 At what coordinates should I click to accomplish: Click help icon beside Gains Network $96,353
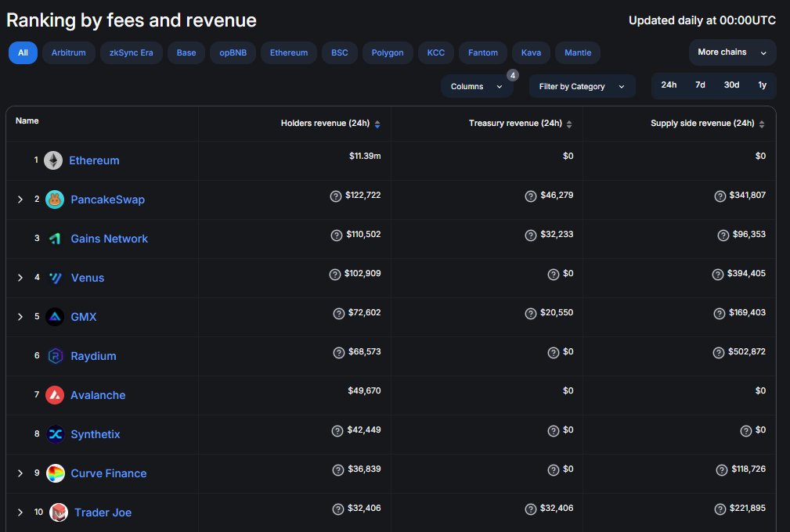point(723,235)
